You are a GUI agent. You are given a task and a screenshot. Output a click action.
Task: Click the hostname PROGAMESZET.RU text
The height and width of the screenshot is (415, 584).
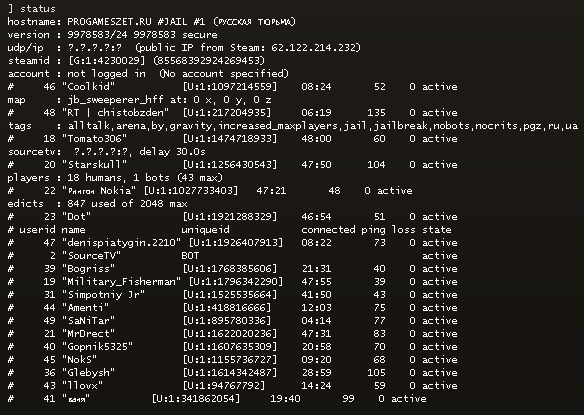tap(109, 22)
